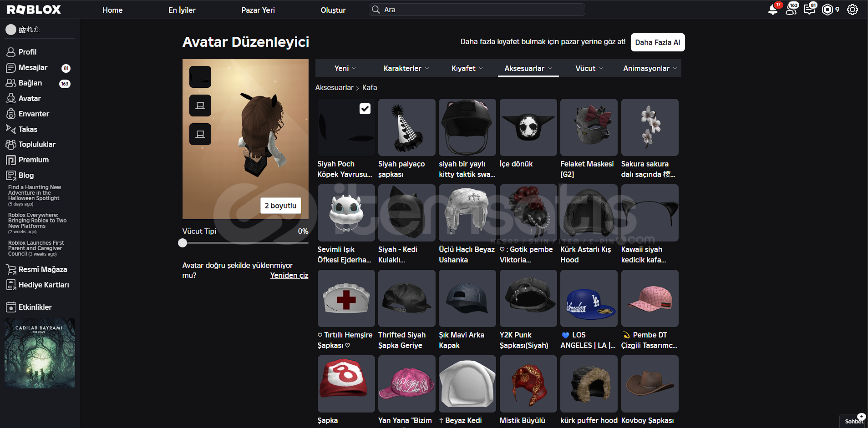Open the Animasyonlar dropdown
Screen dimensions: 868x428
click(x=650, y=68)
